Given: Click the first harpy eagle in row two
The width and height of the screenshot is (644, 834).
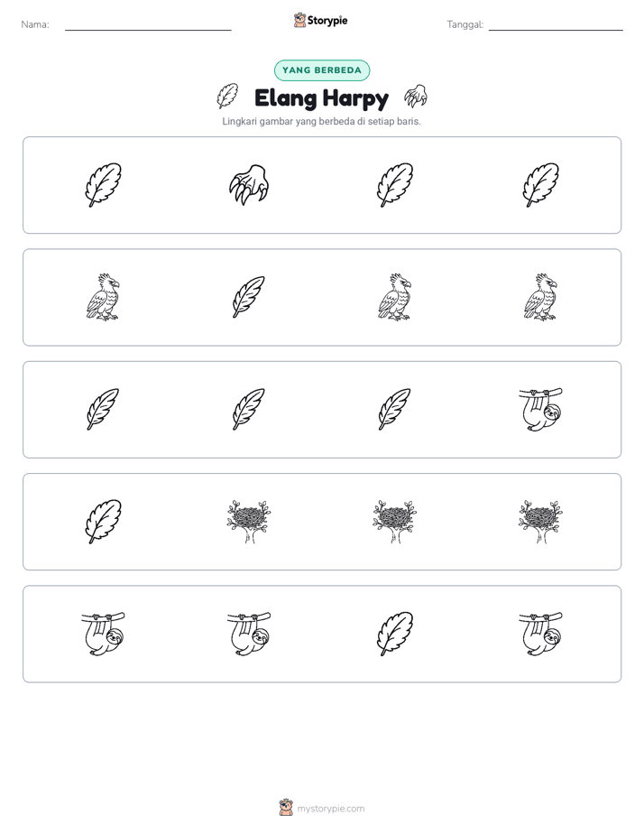Looking at the screenshot, I should [x=103, y=297].
